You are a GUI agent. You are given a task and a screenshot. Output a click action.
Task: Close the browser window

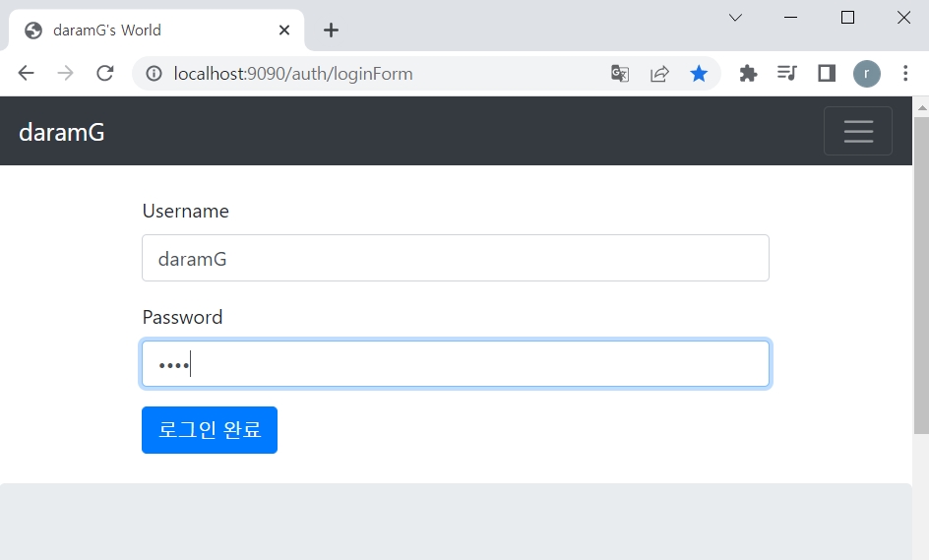[x=903, y=18]
